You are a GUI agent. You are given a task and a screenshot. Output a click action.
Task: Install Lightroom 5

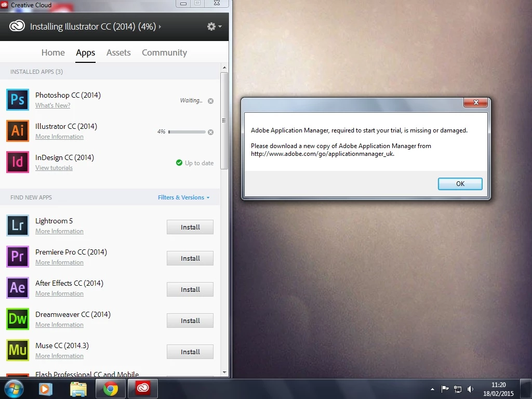(190, 228)
